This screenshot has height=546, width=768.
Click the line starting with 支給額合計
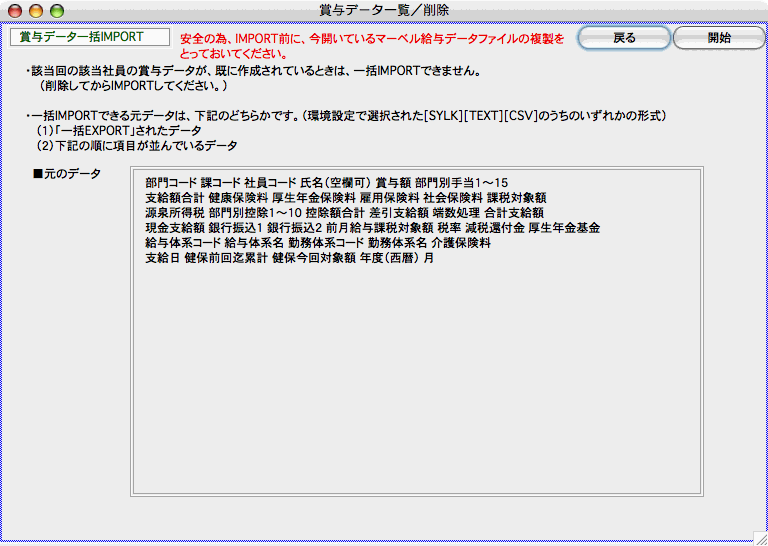point(345,198)
